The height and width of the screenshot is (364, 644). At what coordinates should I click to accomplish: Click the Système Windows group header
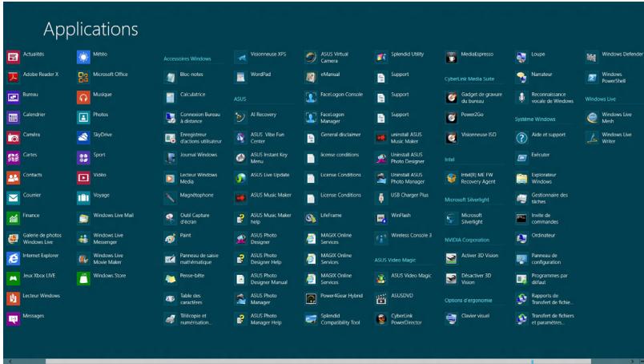click(535, 119)
